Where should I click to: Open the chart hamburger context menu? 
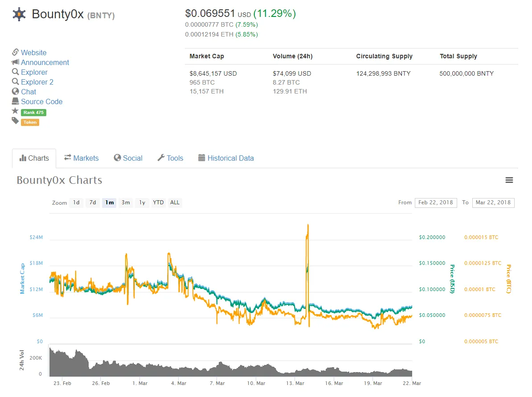509,180
